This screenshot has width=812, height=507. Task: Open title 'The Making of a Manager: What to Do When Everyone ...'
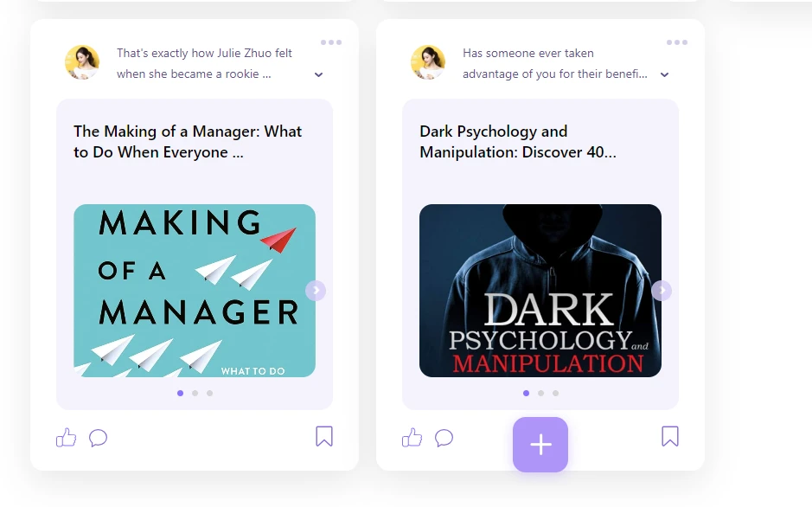coord(188,141)
